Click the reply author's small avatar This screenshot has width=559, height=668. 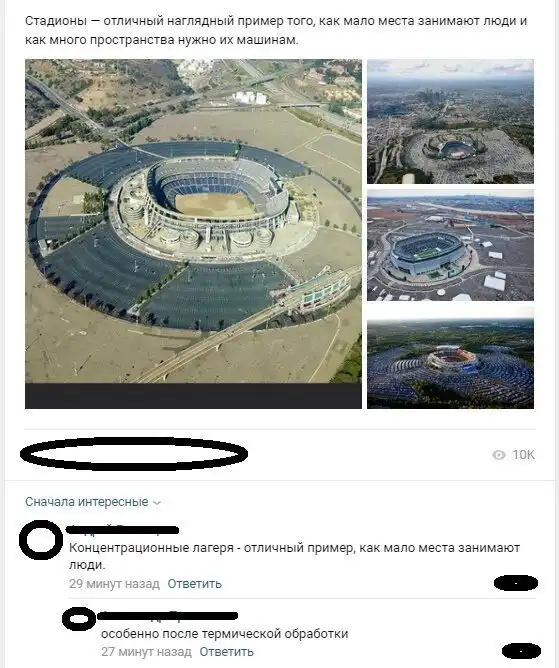click(79, 618)
